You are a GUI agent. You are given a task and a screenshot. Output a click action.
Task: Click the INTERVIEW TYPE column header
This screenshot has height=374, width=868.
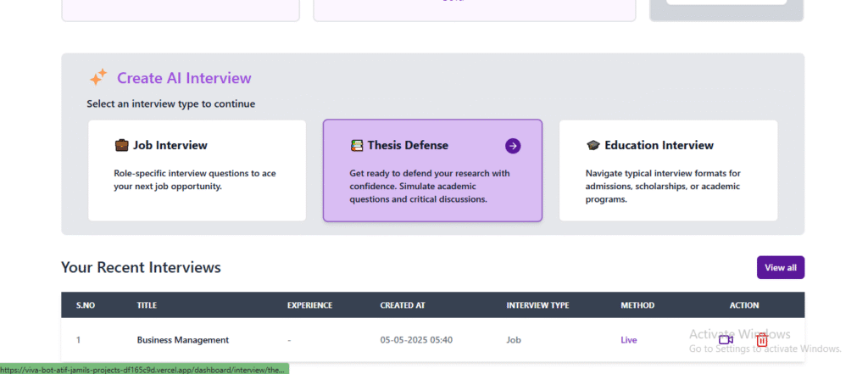click(537, 305)
